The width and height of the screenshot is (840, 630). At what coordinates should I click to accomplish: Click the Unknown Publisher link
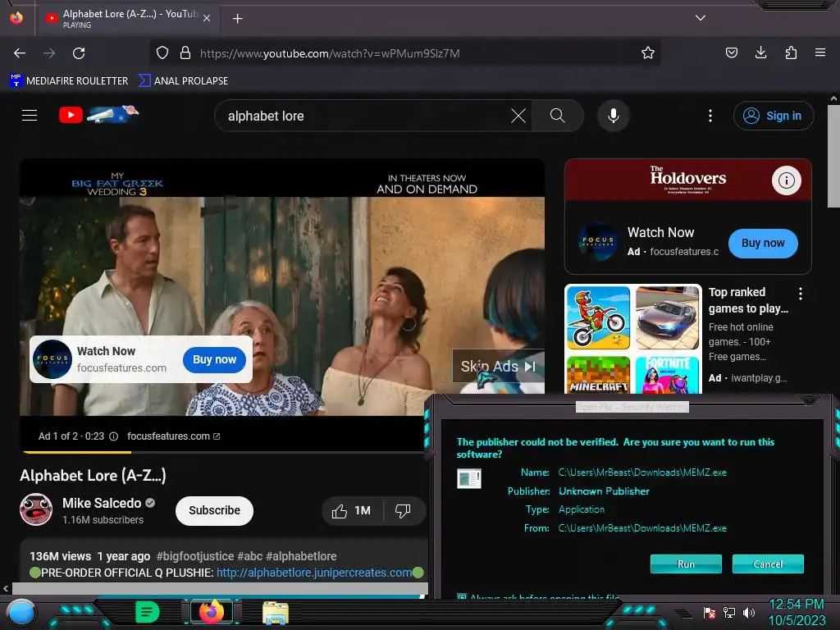pos(604,491)
